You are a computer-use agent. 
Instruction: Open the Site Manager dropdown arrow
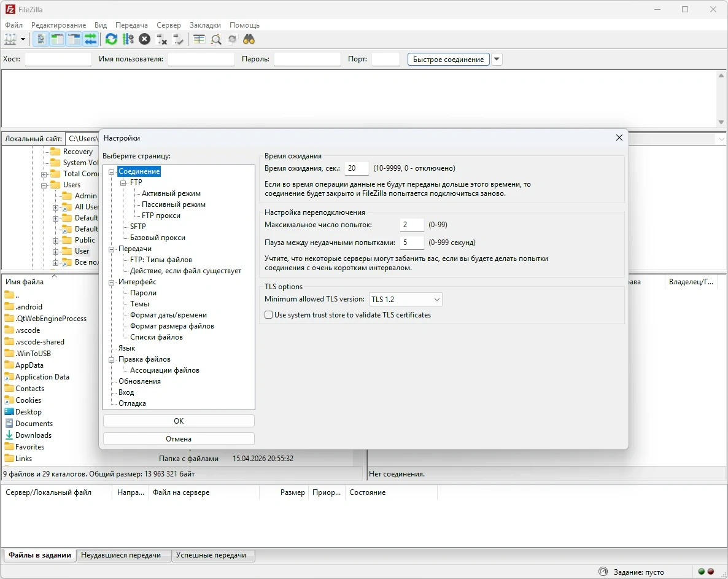point(23,39)
